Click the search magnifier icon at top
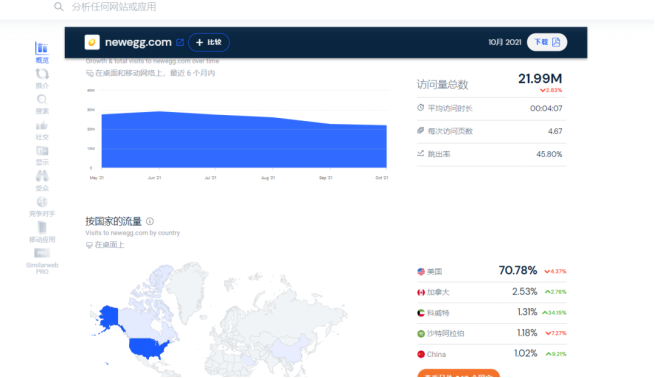 pyautogui.click(x=59, y=7)
